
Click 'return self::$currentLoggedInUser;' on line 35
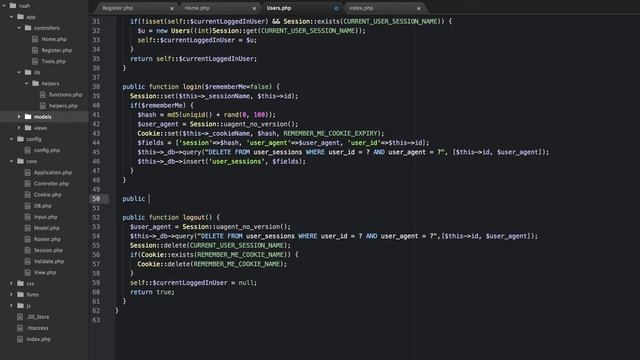(x=193, y=59)
